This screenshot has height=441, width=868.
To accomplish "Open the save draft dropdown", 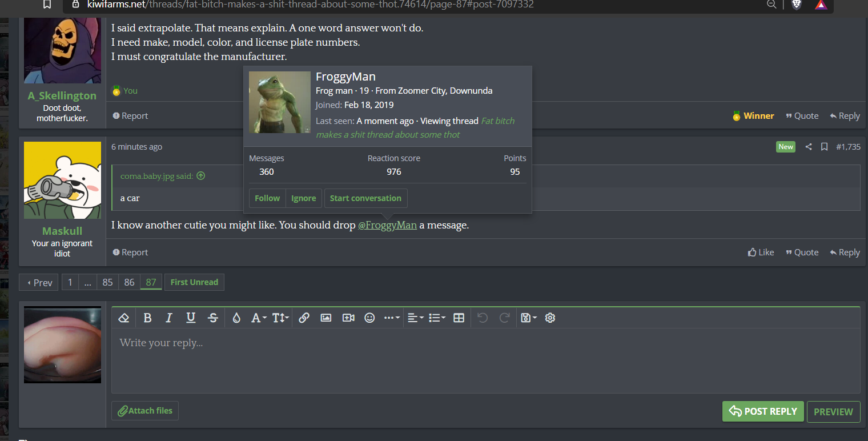I will (529, 318).
